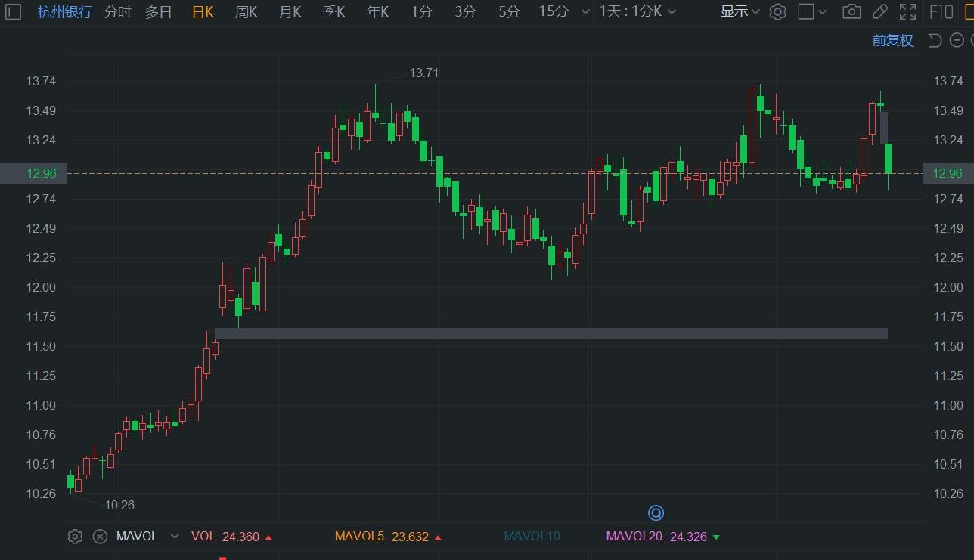Remove the MAVOL indicator with X icon
The image size is (974, 560).
click(x=100, y=537)
